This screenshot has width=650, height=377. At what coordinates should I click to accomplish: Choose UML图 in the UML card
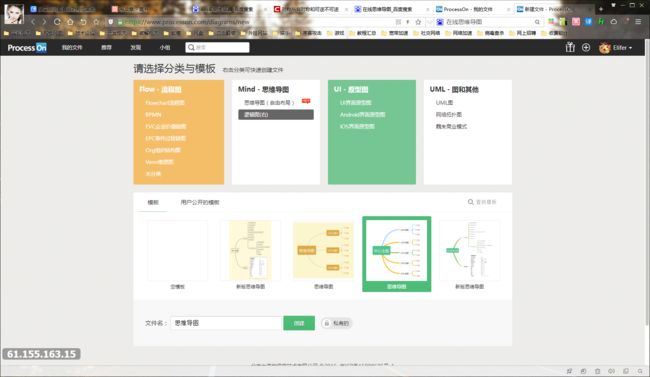pos(444,102)
